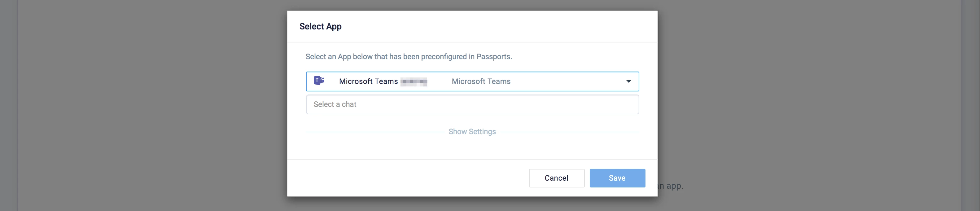Click the blurred account name beside Microsoft Teams
The width and height of the screenshot is (980, 211).
pos(414,81)
